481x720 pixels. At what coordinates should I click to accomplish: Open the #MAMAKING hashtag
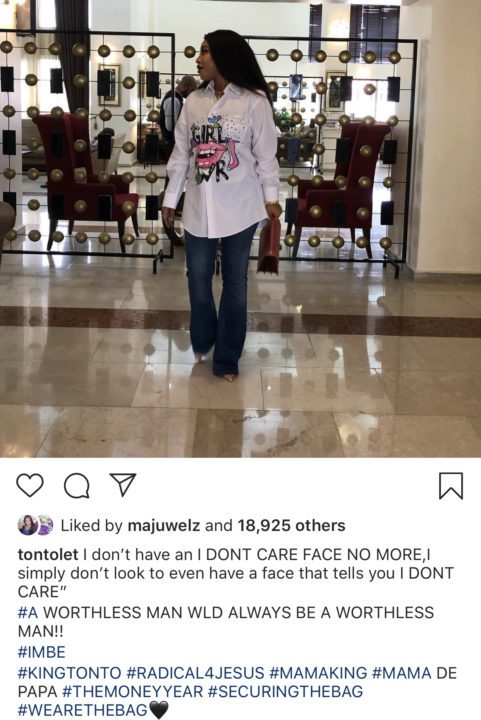pyautogui.click(x=318, y=673)
